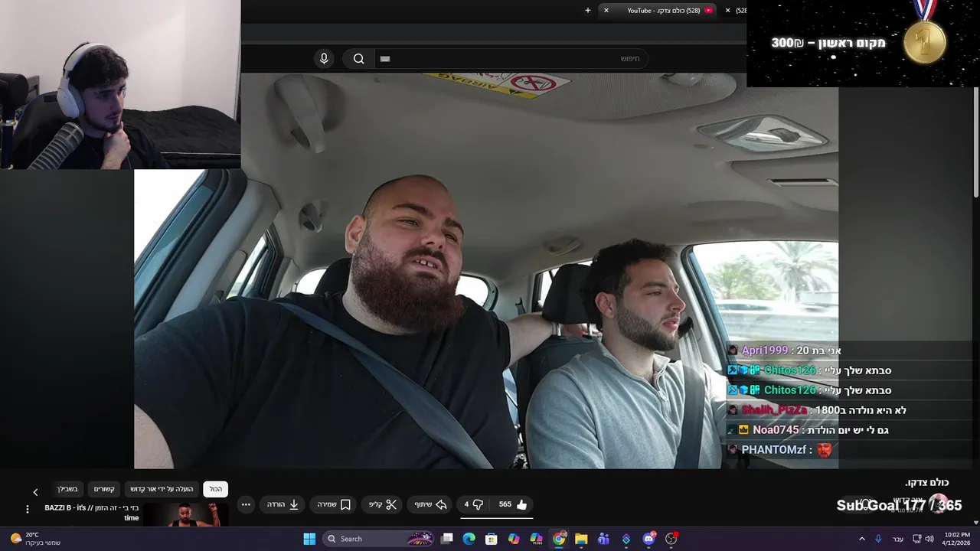Click the BAZZI B - it's time title
This screenshot has width=980, height=551.
(x=92, y=513)
